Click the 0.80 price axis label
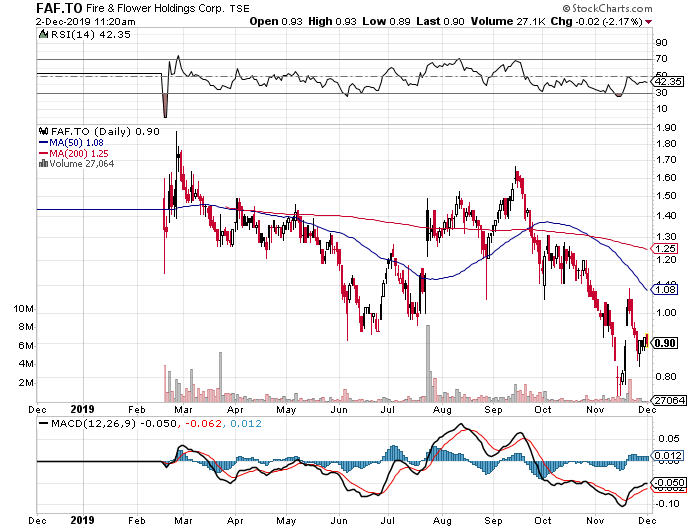The image size is (691, 530). pos(666,376)
